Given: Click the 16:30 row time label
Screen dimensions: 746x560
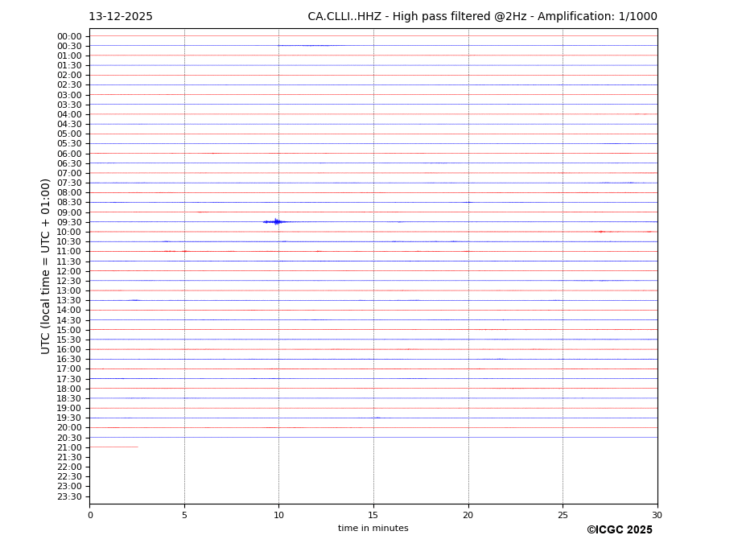Looking at the screenshot, I should tap(69, 359).
